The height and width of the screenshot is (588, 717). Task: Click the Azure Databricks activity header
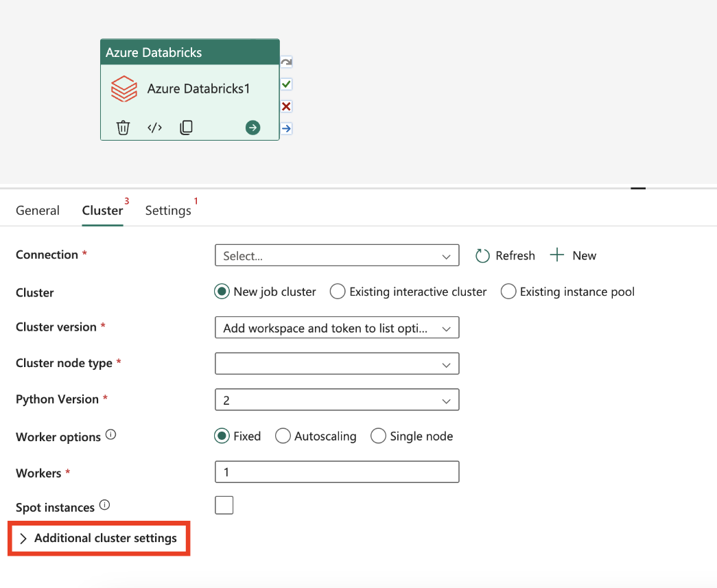pyautogui.click(x=190, y=52)
